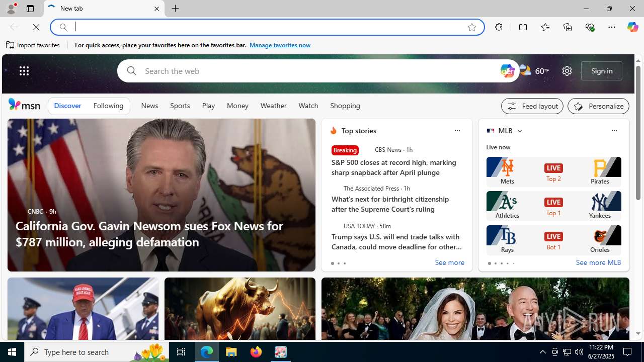
Task: Open Athletics vs Yankees live game
Action: [553, 206]
